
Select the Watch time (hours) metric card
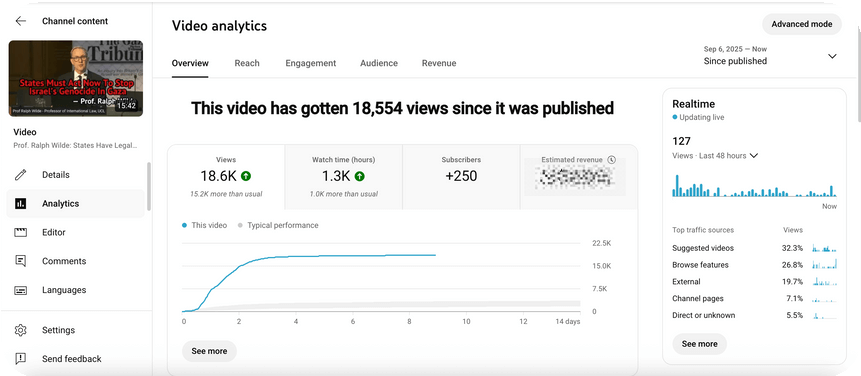pos(344,177)
